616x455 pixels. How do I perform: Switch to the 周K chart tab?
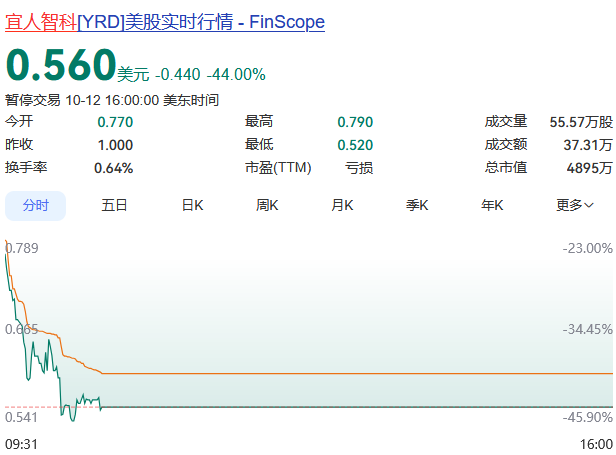267,205
